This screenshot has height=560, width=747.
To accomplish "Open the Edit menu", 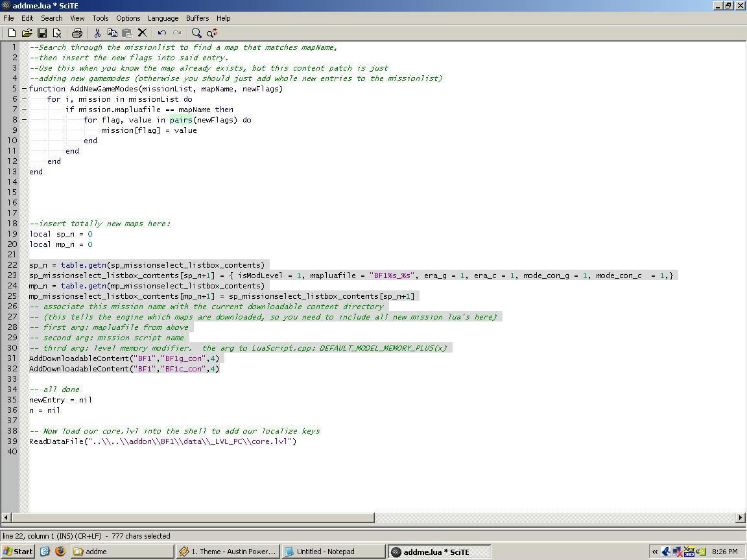I will pyautogui.click(x=27, y=18).
